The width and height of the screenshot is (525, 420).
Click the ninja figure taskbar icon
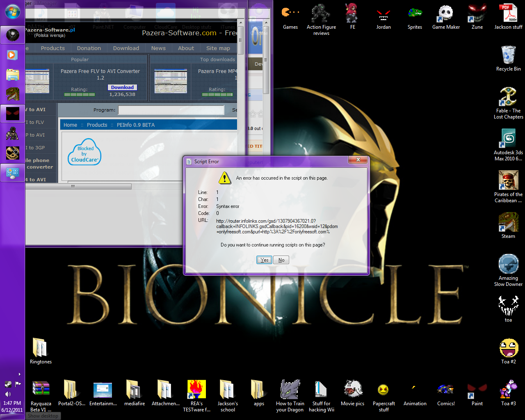tap(12, 133)
